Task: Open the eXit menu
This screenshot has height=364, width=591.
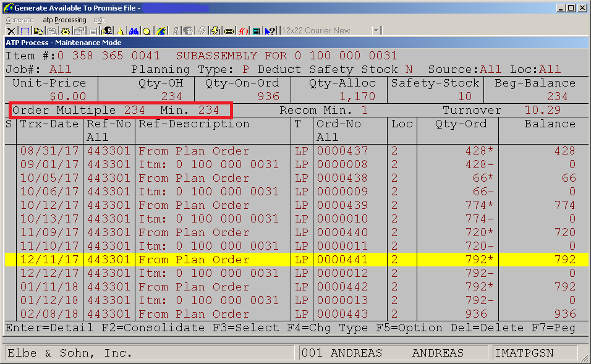Action: (99, 20)
